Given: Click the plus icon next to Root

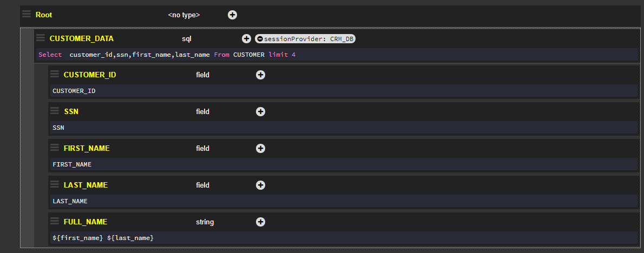Looking at the screenshot, I should click(x=232, y=15).
